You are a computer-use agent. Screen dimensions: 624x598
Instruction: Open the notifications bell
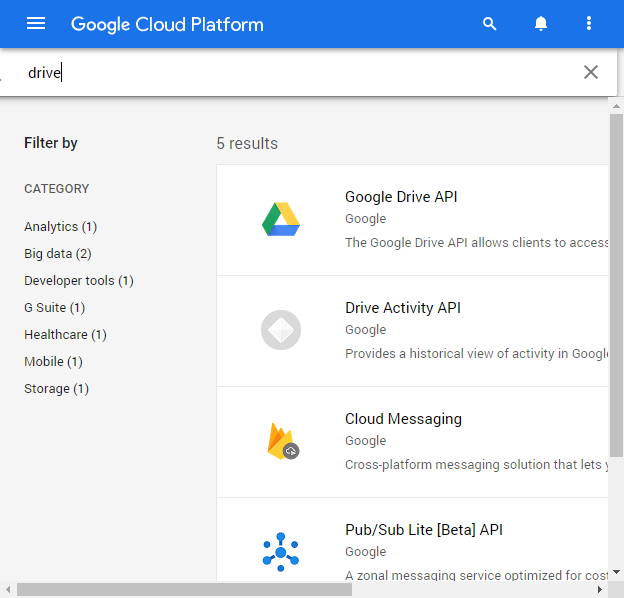(540, 23)
